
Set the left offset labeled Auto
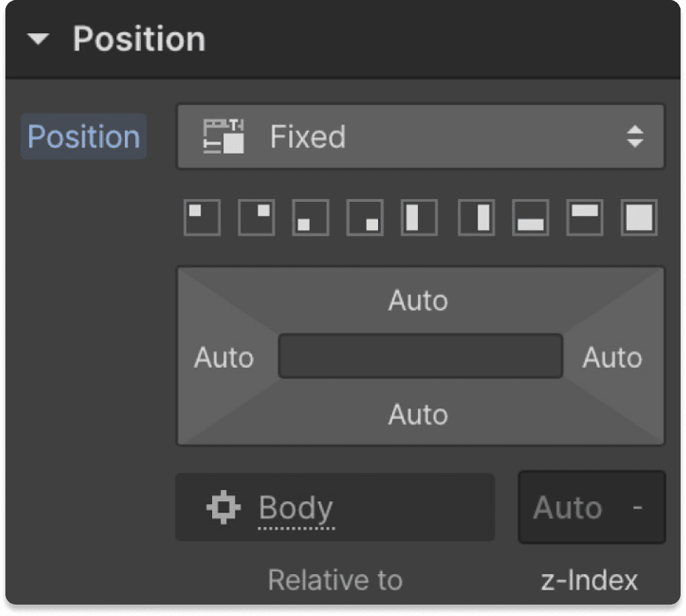click(x=223, y=358)
